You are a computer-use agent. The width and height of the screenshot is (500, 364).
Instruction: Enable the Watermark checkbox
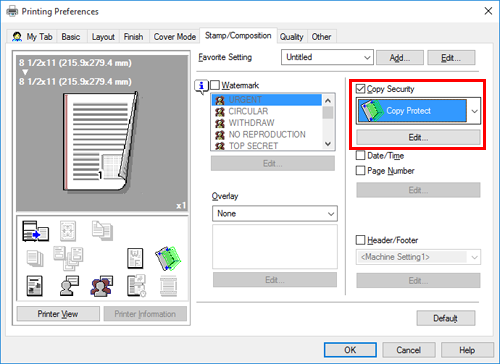point(215,85)
